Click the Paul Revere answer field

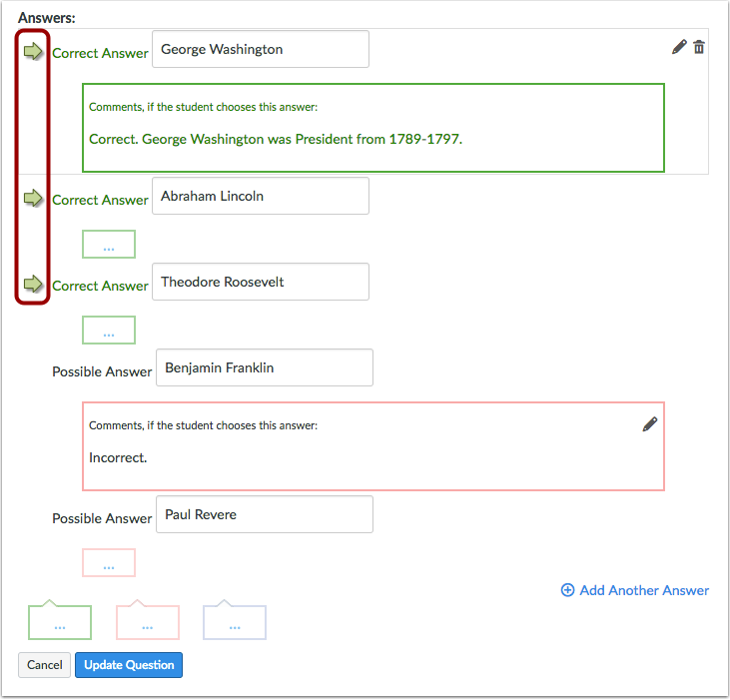click(265, 514)
